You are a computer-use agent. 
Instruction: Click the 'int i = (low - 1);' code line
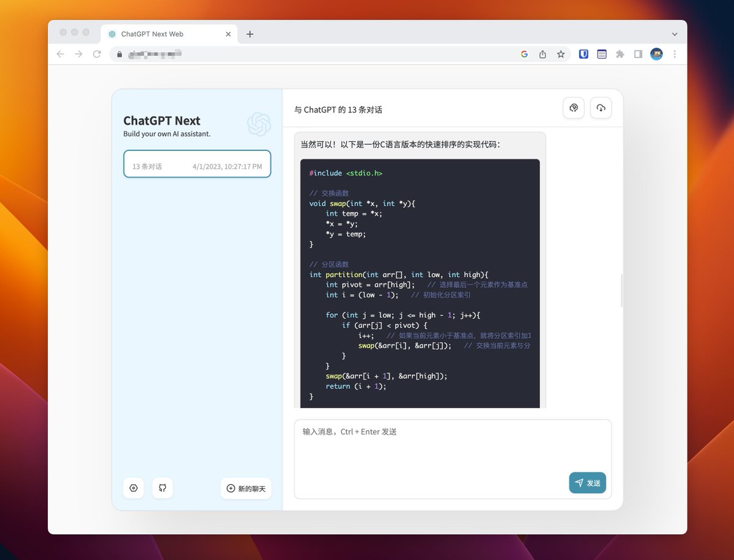pos(362,295)
